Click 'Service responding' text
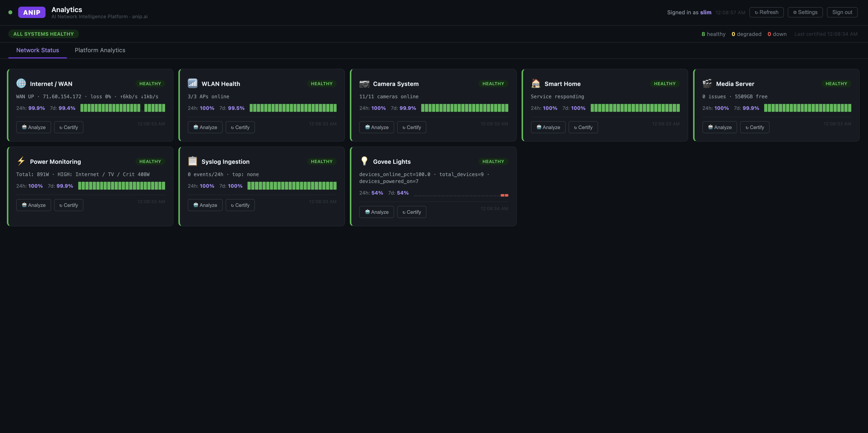 [557, 97]
